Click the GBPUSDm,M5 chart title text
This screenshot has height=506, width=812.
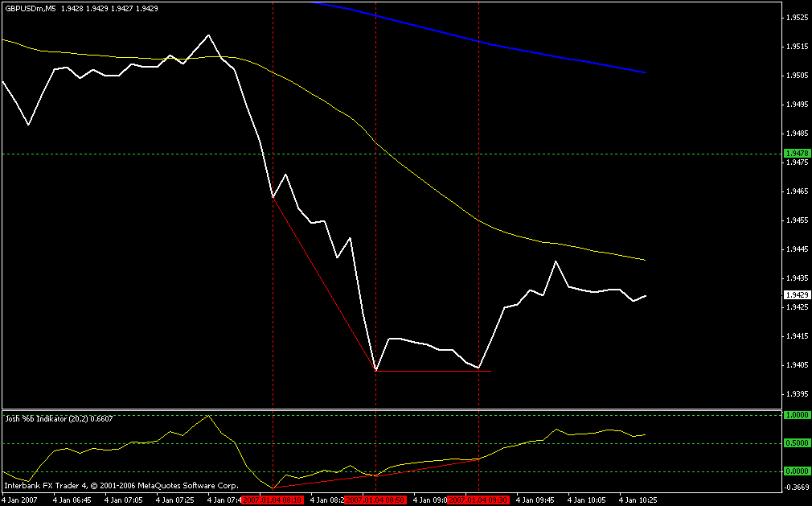tap(31, 8)
